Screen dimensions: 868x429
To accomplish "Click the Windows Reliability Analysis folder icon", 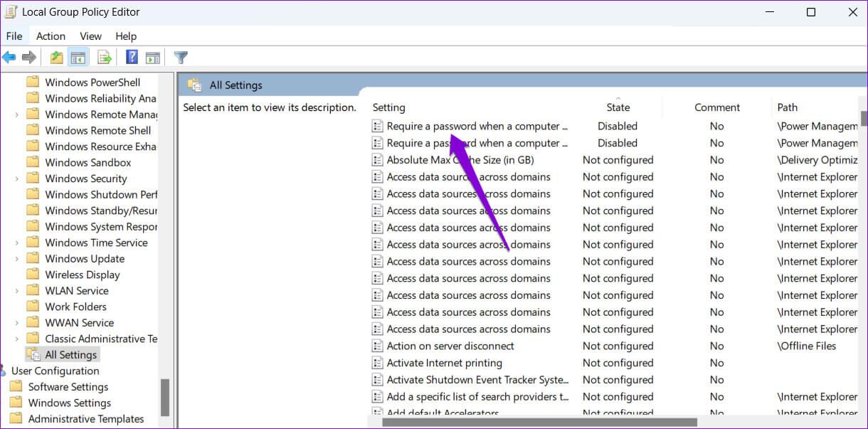I will coord(33,98).
